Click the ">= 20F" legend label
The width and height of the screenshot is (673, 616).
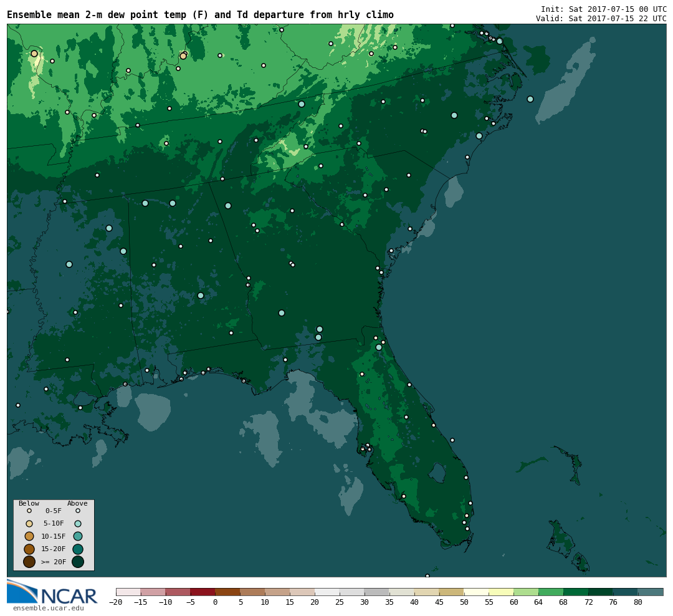(54, 562)
